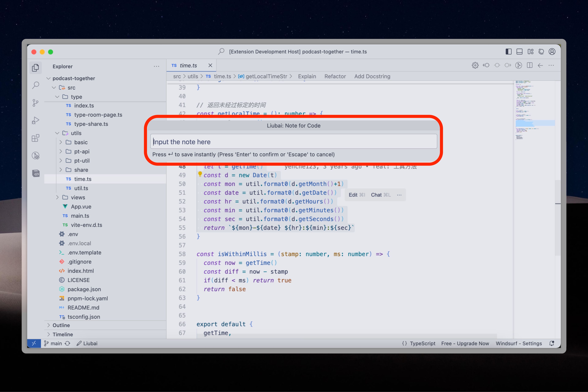Open the Search view in sidebar

[36, 85]
